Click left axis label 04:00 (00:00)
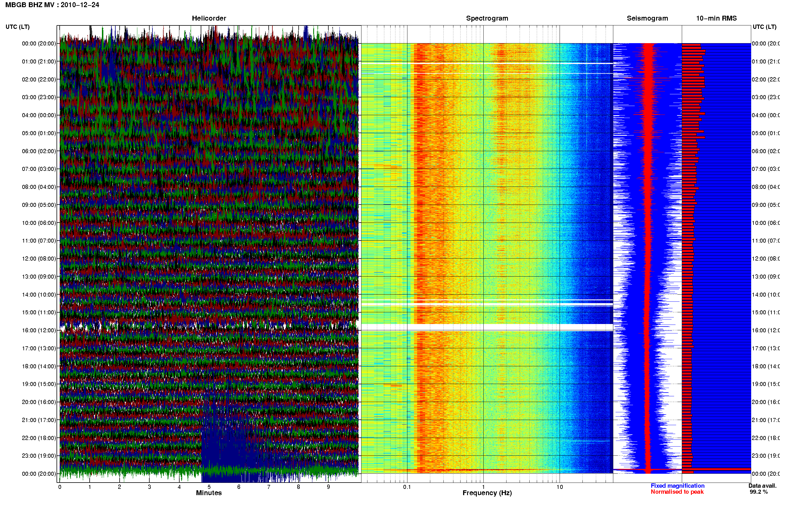The width and height of the screenshot is (812, 508). tap(39, 115)
